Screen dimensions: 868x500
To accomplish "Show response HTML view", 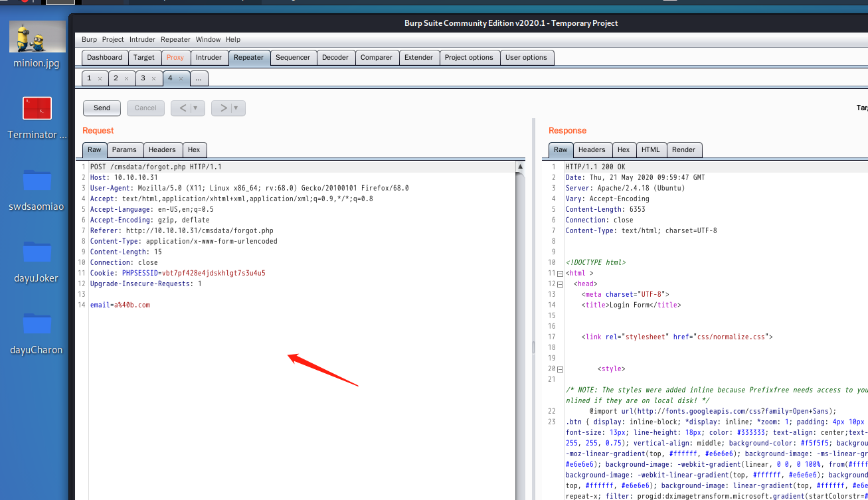I will coord(651,149).
